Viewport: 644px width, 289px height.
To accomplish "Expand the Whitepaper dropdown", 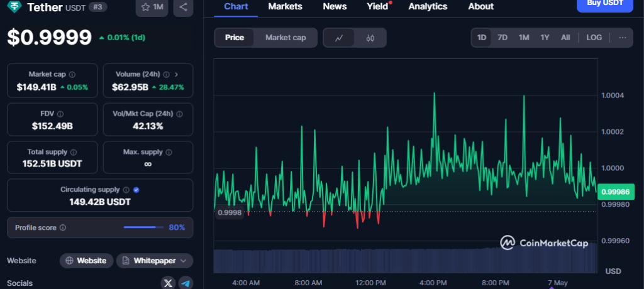I will (155, 261).
